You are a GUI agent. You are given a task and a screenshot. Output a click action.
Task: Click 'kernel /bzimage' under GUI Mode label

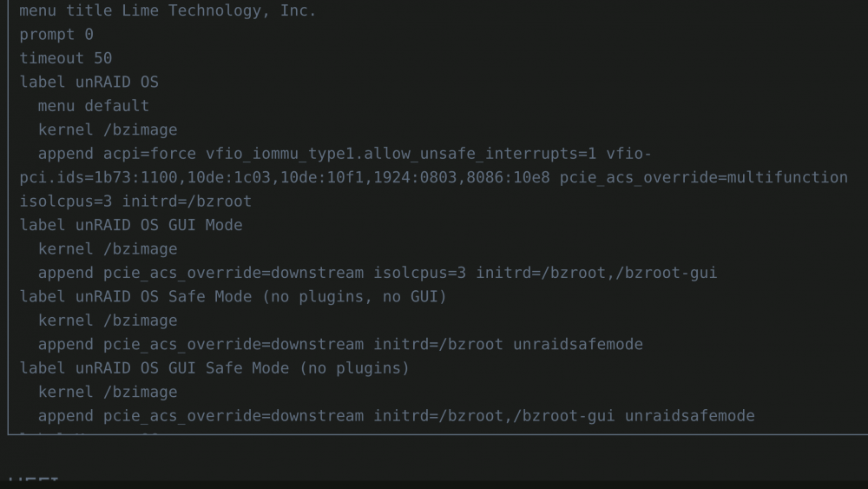coord(108,249)
